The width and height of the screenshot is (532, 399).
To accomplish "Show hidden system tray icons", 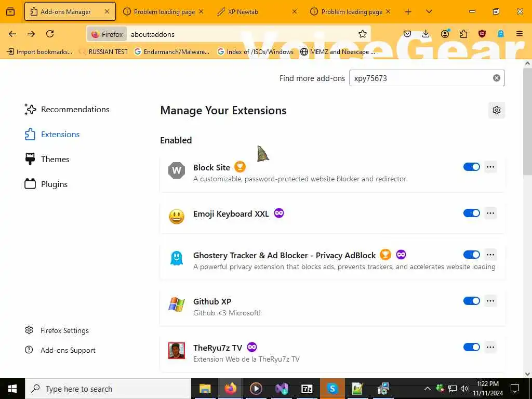I will (428, 389).
